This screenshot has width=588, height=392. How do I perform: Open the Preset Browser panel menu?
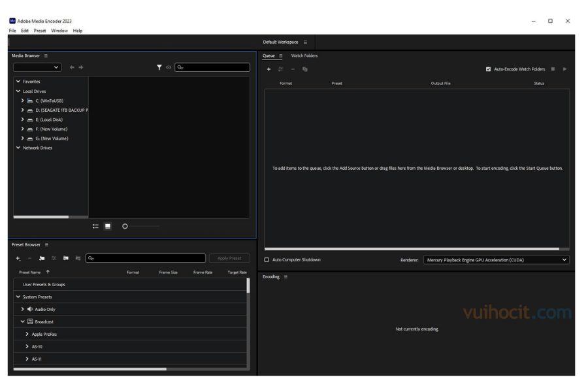(x=46, y=245)
